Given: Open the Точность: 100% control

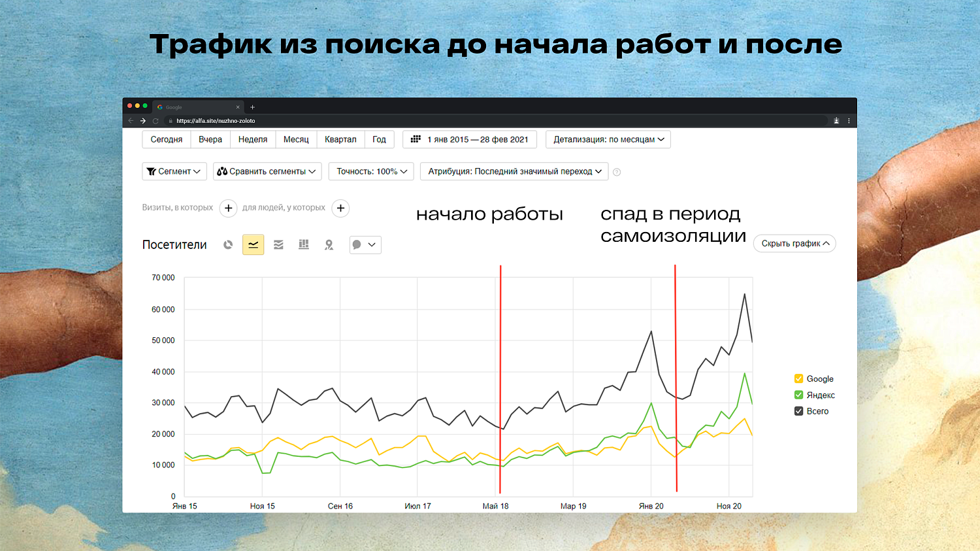Looking at the screenshot, I should [x=370, y=171].
